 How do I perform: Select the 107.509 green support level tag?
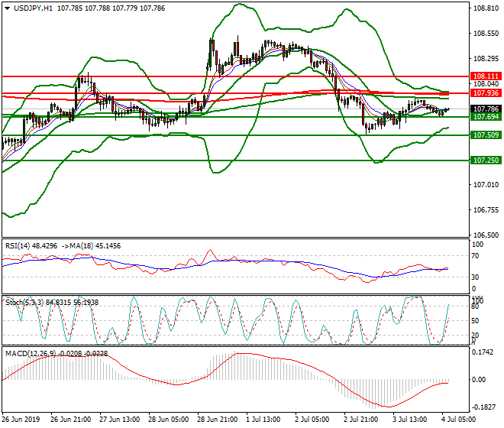pos(486,135)
